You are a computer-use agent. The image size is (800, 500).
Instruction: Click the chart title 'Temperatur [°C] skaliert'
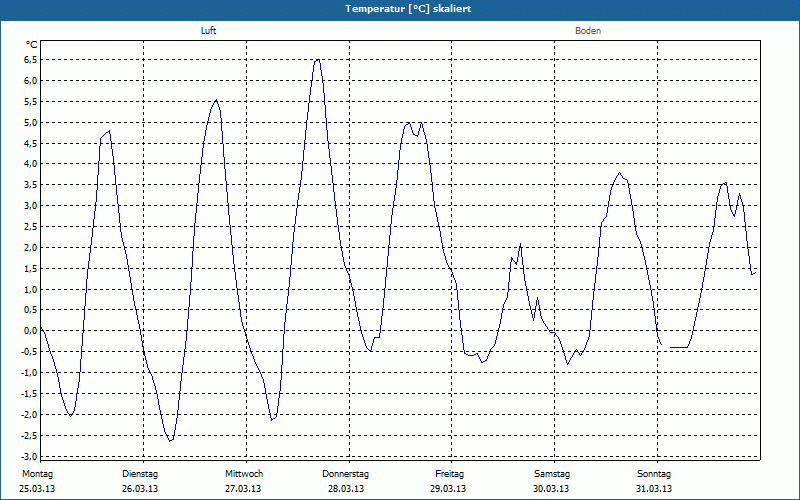pyautogui.click(x=408, y=9)
